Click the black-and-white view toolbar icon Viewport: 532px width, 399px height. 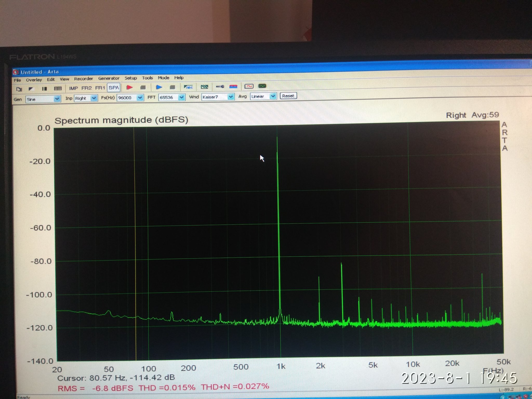31,89
